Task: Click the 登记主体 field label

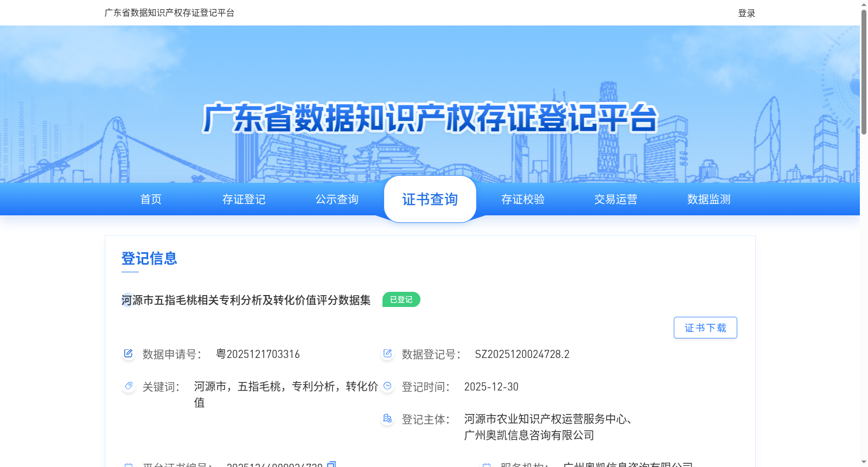Action: coord(425,419)
